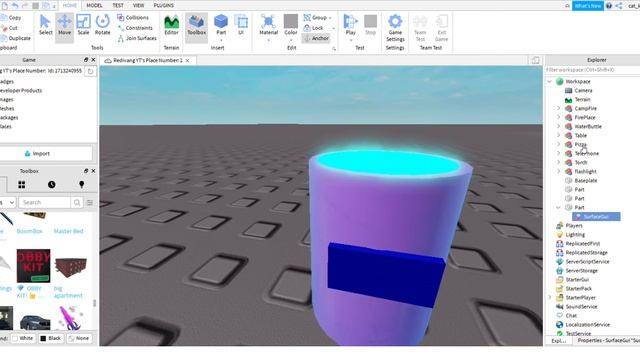This screenshot has height=360, width=640.
Task: Click the Play test button
Action: pos(350,25)
